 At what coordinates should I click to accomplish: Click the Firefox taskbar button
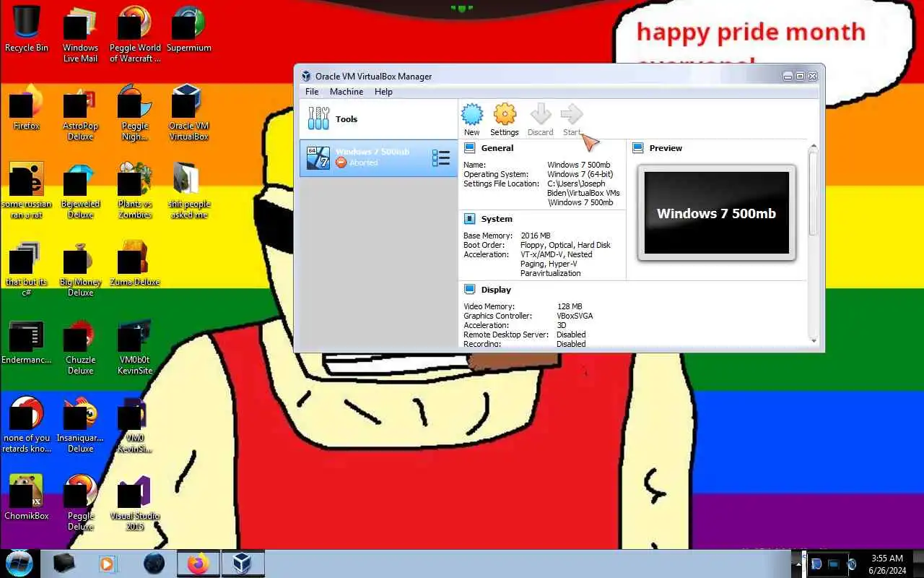(198, 564)
